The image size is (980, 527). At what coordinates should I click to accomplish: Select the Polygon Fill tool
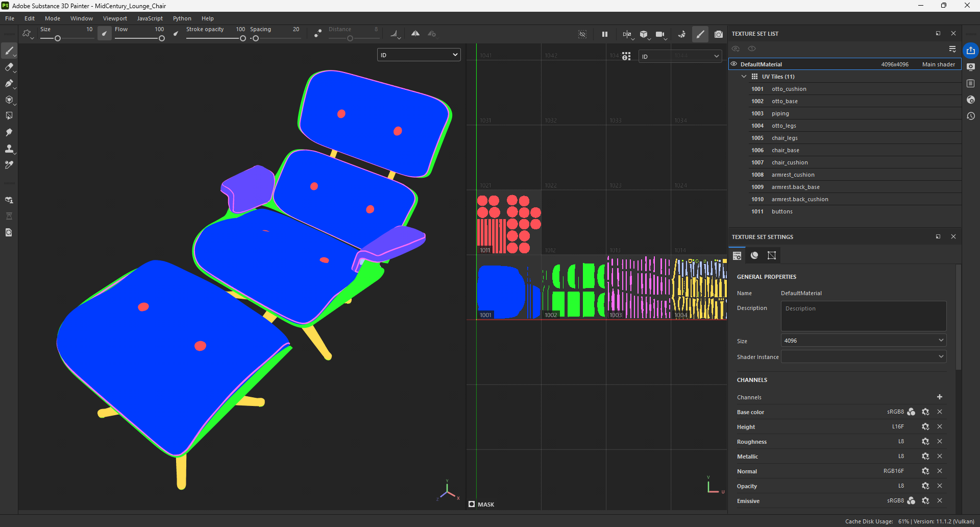[9, 116]
